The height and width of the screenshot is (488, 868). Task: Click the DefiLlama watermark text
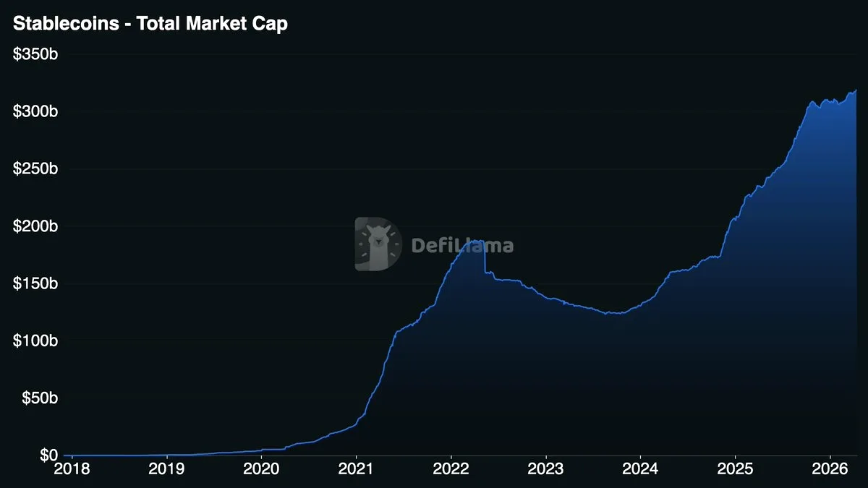tap(462, 245)
